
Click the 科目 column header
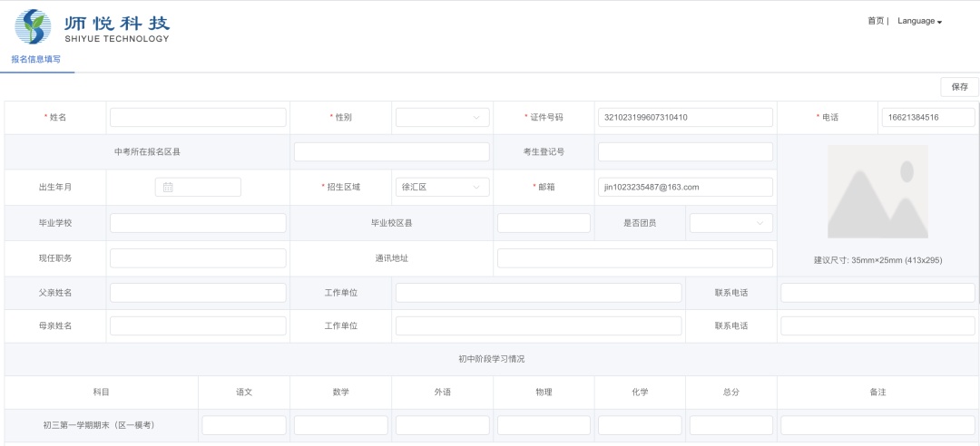[x=102, y=393]
